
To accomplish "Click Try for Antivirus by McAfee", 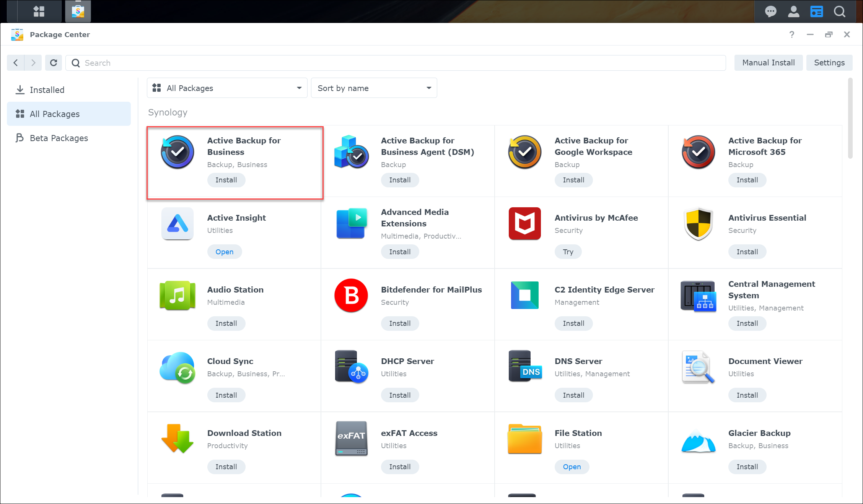I will pyautogui.click(x=568, y=252).
